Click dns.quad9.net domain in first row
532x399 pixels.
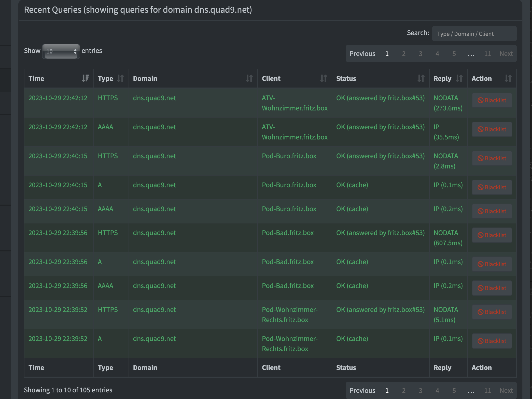(154, 98)
